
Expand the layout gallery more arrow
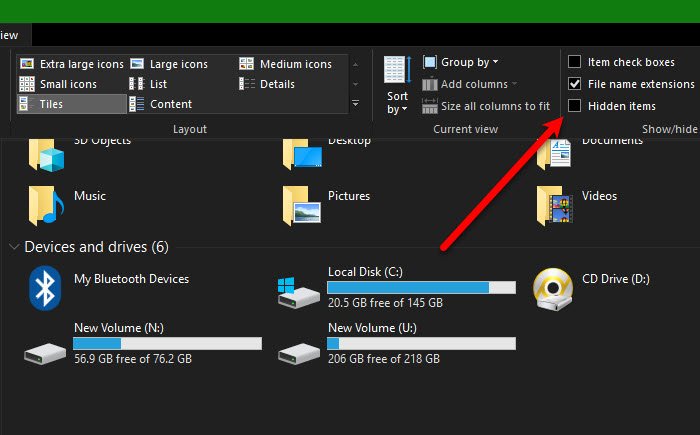[x=355, y=104]
